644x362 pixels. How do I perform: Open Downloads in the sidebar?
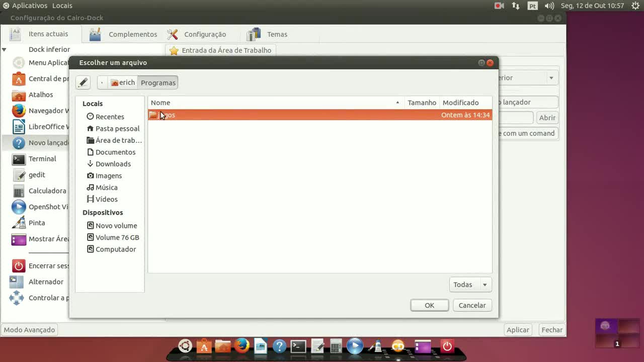(110, 164)
